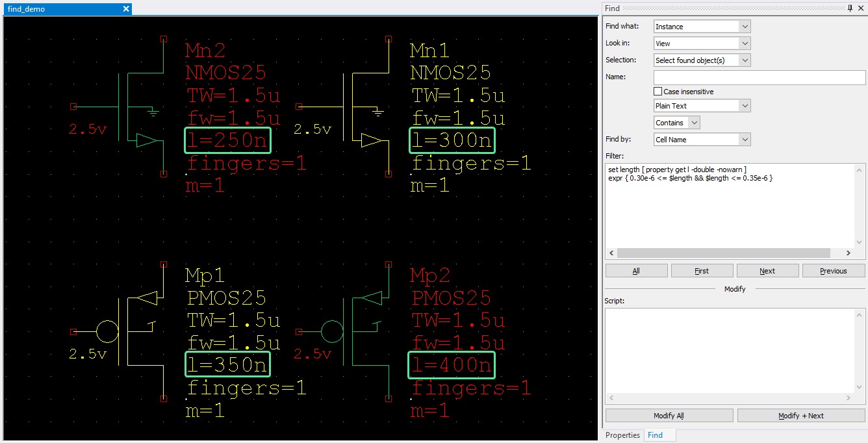Open the Find by Cell Name dropdown
This screenshot has width=868, height=443.
click(x=745, y=140)
